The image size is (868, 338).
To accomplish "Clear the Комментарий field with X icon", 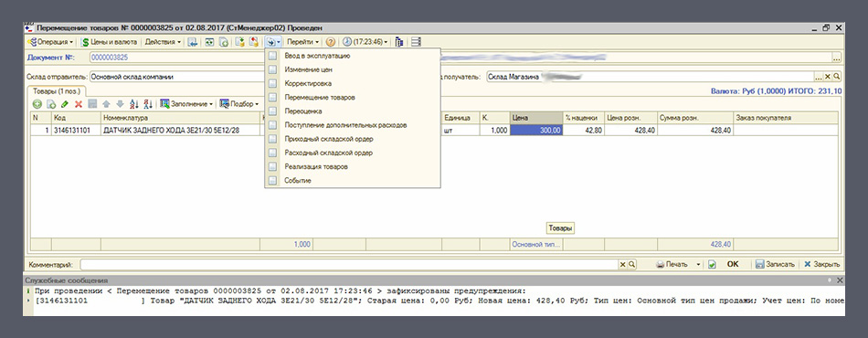I will pyautogui.click(x=623, y=264).
